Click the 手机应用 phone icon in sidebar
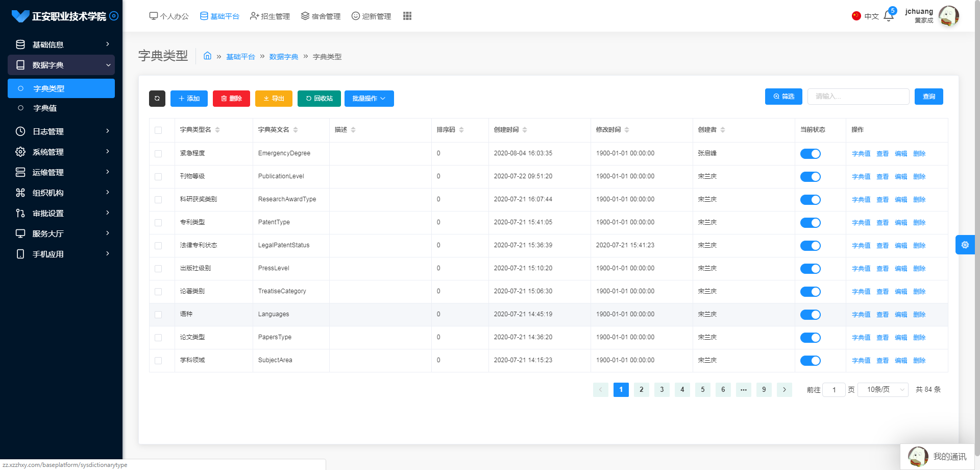 20,254
